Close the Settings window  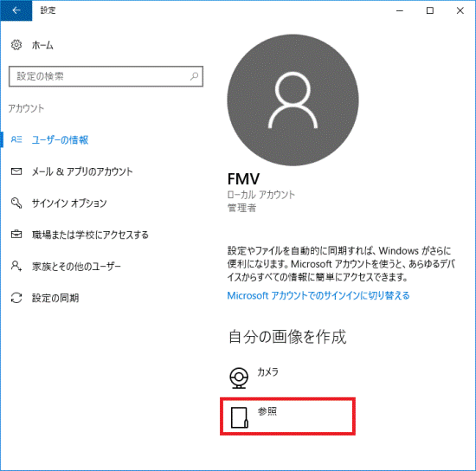[x=460, y=10]
